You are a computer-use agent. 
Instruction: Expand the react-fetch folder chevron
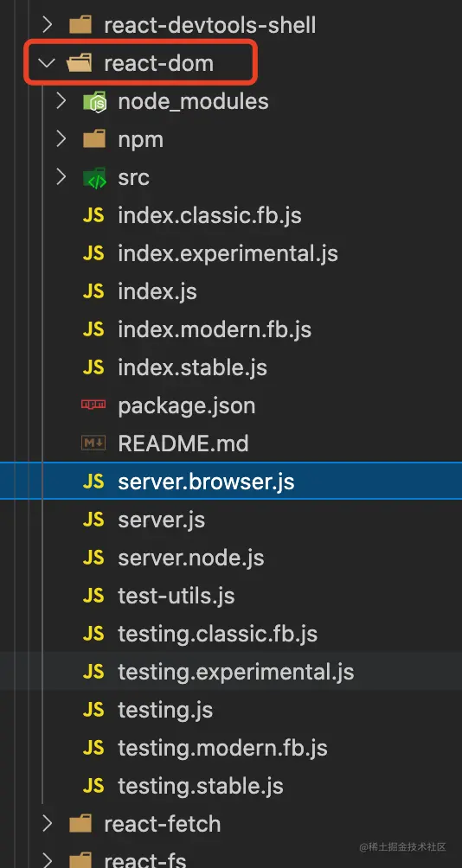[48, 824]
